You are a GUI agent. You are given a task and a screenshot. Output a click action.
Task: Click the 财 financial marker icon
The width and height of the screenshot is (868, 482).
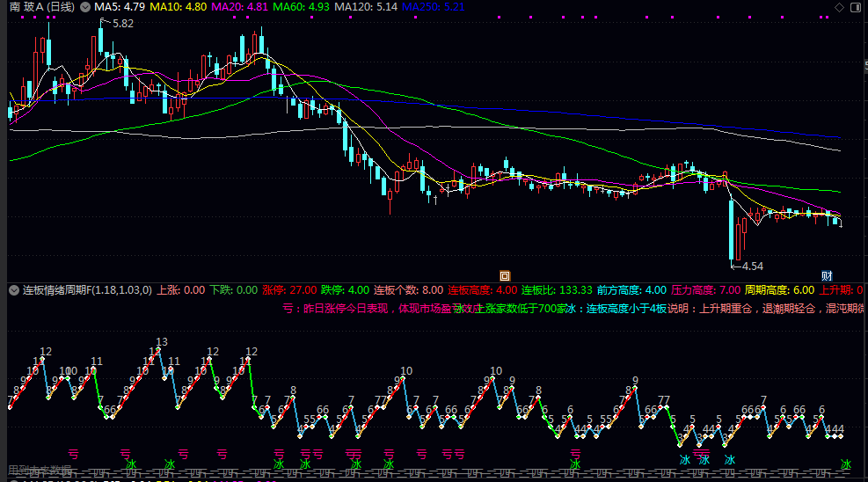click(827, 274)
